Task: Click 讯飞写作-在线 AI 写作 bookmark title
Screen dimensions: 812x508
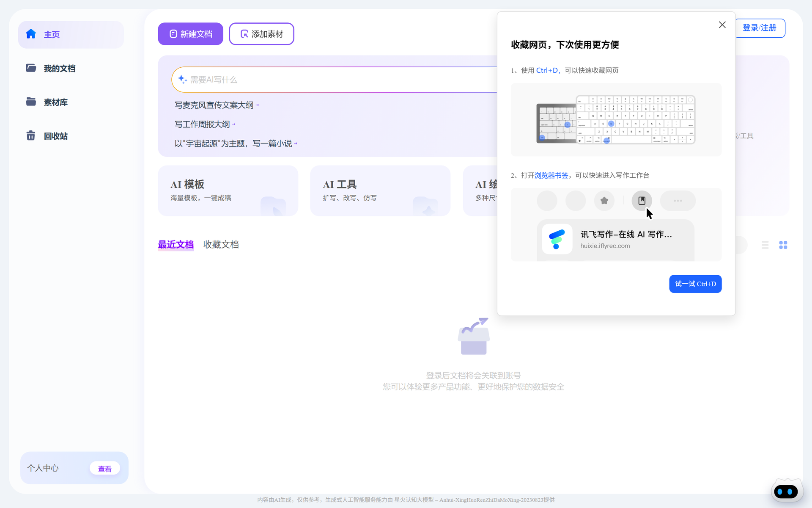Action: click(x=626, y=235)
